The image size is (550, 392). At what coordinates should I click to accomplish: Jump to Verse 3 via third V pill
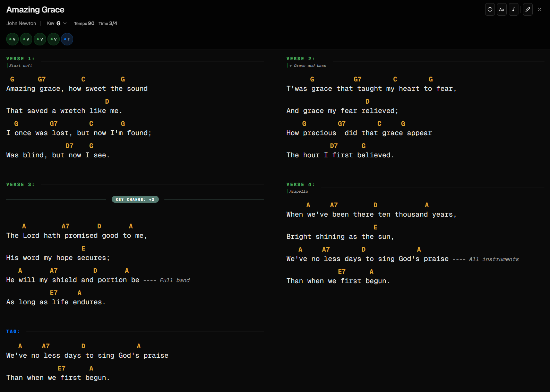pos(40,39)
